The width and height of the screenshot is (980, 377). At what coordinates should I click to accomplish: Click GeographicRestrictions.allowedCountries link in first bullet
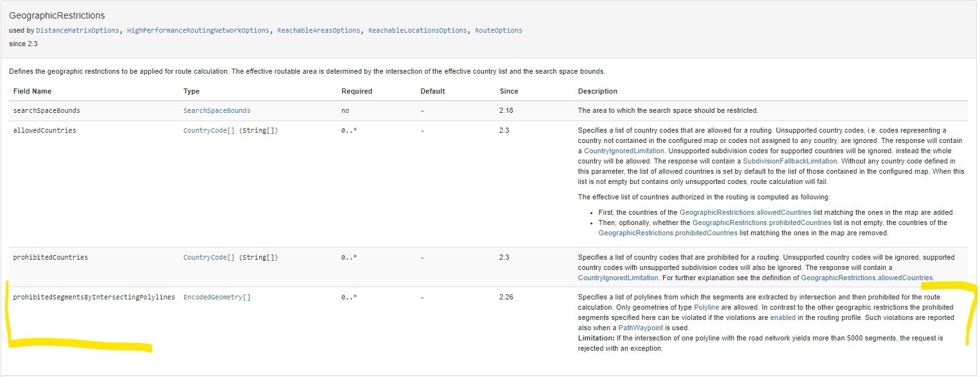[745, 212]
